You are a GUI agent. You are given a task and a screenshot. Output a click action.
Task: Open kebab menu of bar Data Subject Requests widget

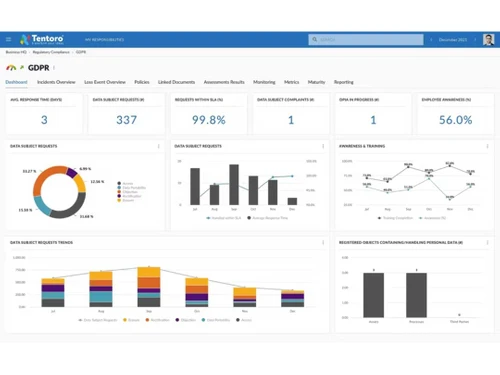pos(323,146)
